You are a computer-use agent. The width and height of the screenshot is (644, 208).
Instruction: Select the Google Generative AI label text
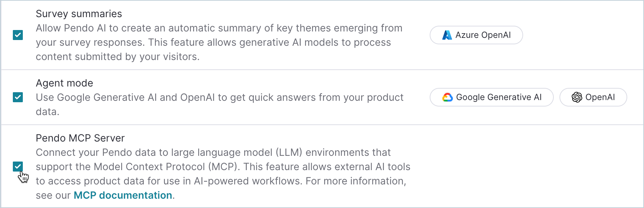(x=499, y=97)
